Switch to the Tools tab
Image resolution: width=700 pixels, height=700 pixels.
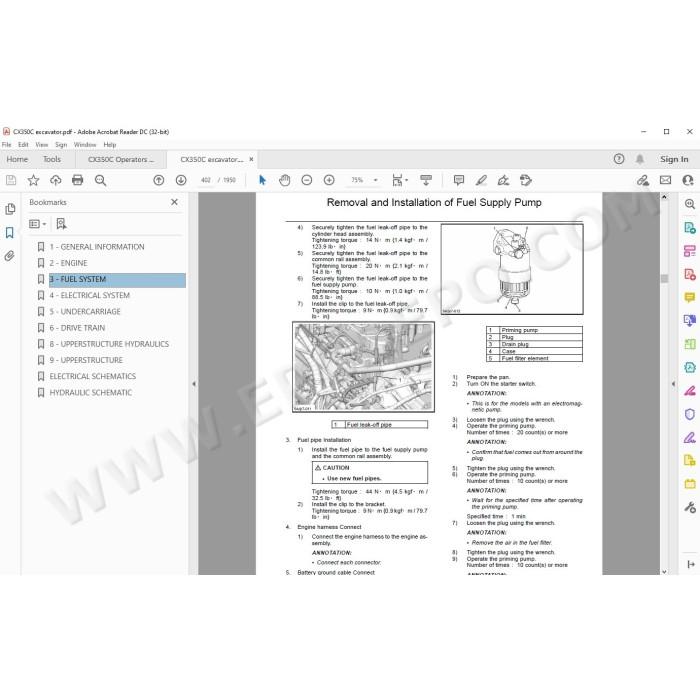[52, 159]
